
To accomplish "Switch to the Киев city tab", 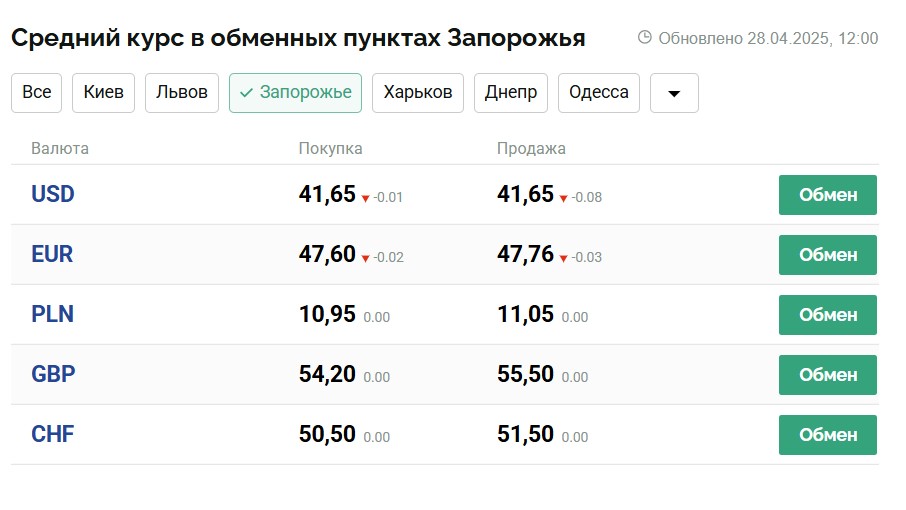I will tap(104, 93).
